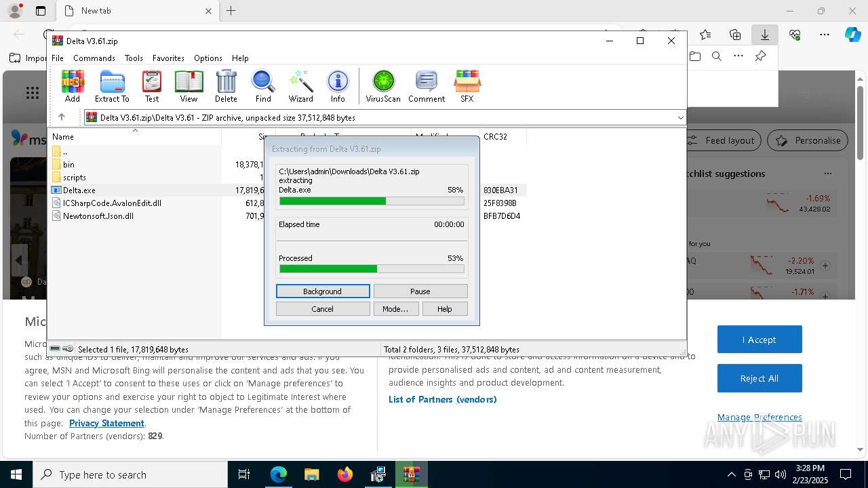Open the Commands menu
Viewport: 868px width, 488px height.
coord(94,58)
